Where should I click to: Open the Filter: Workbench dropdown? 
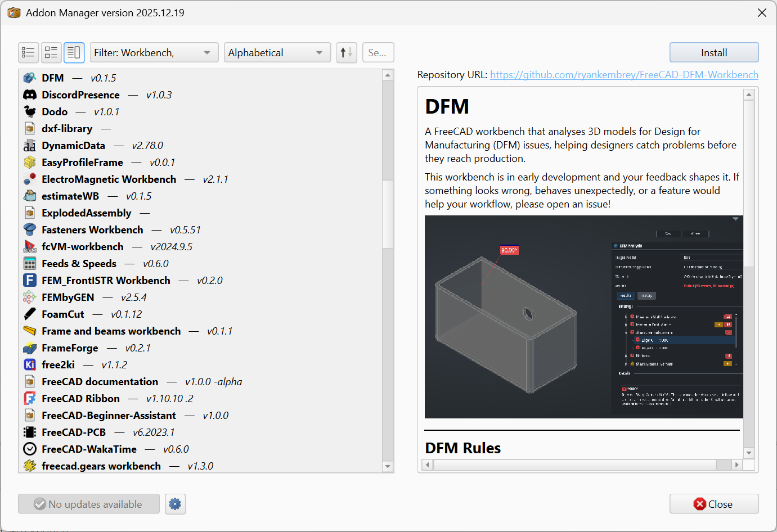154,53
